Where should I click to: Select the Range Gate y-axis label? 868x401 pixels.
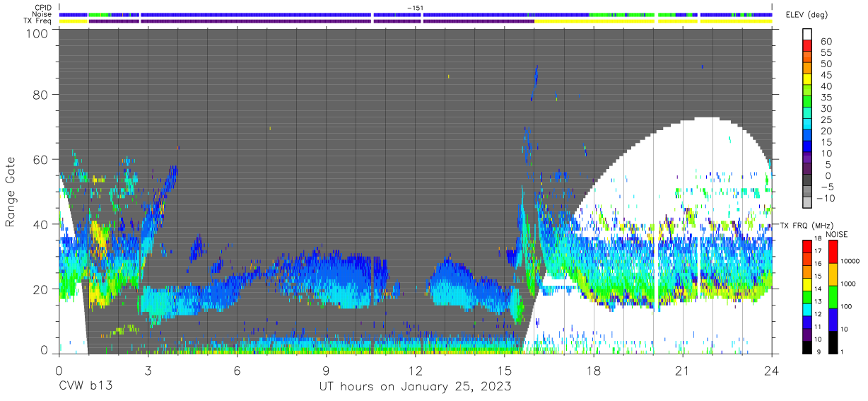click(x=11, y=193)
